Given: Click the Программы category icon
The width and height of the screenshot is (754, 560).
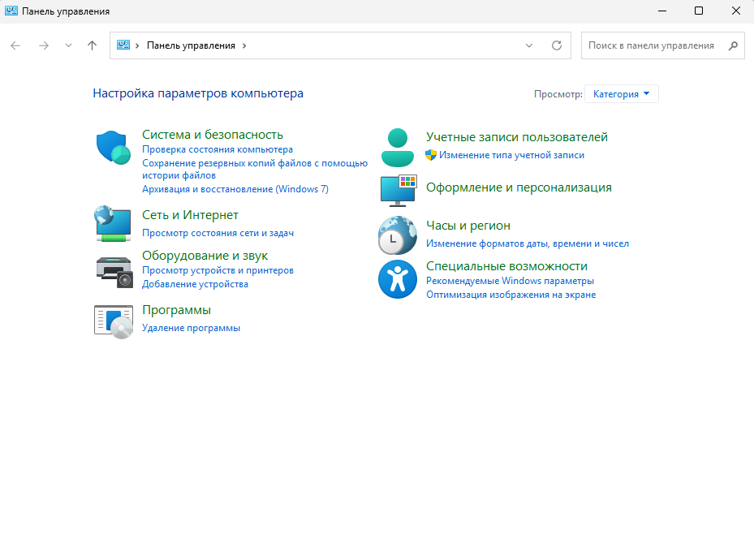Looking at the screenshot, I should [113, 322].
